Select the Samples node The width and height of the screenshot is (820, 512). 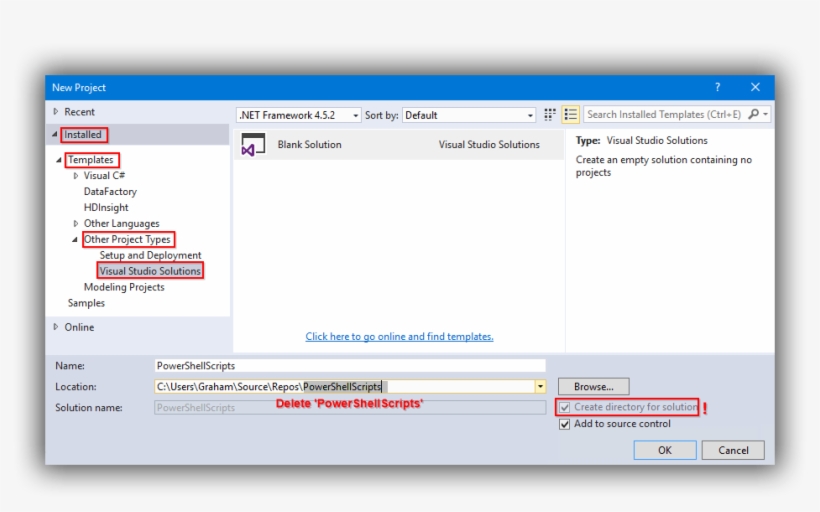(x=86, y=303)
